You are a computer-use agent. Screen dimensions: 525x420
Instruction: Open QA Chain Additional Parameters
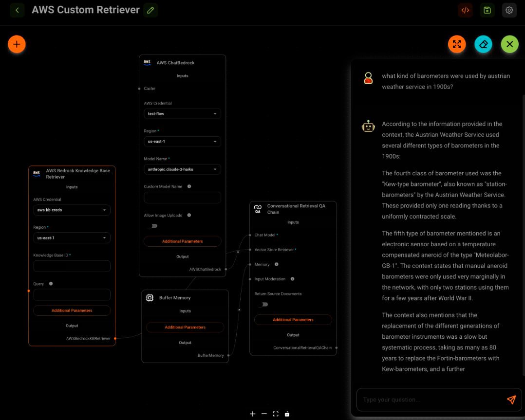tap(293, 320)
